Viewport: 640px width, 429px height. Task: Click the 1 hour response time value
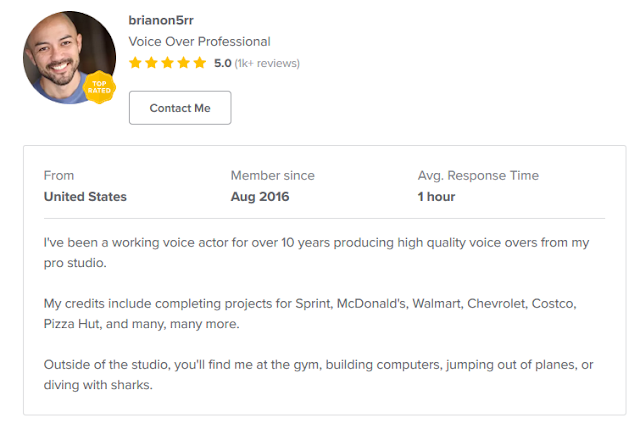pyautogui.click(x=436, y=197)
